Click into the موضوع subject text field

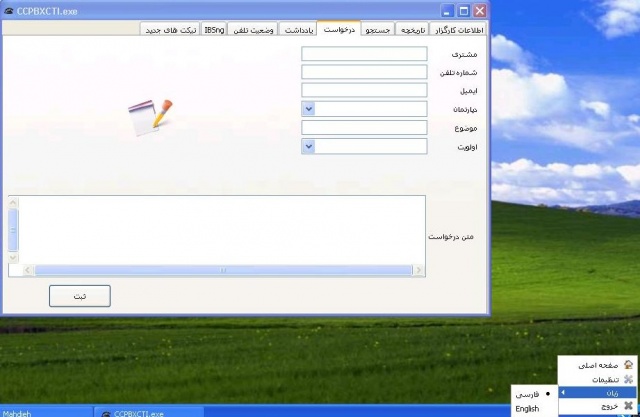[364, 128]
